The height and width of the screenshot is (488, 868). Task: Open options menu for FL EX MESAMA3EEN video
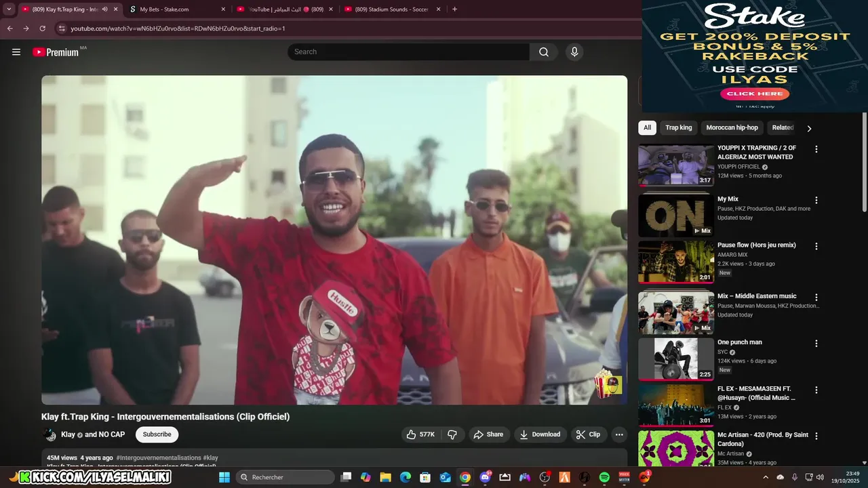click(816, 390)
